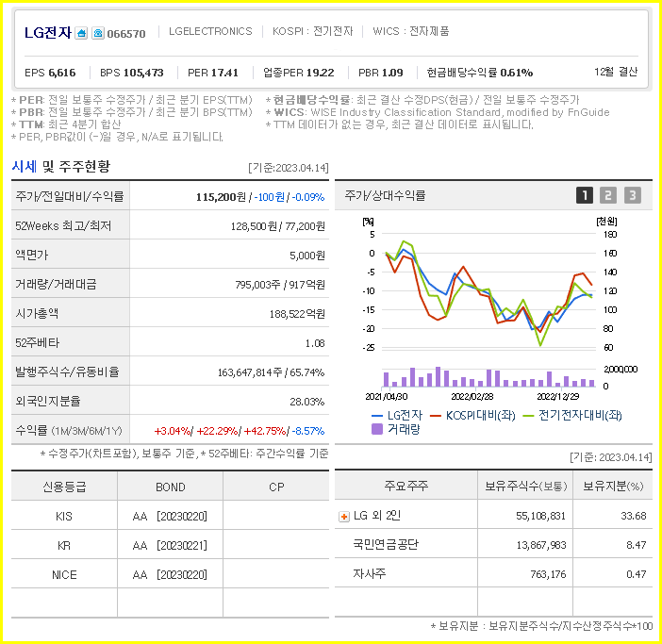This screenshot has height=644, width=662.
Task: Click the 1Y return -8.57%
Action: tap(308, 431)
